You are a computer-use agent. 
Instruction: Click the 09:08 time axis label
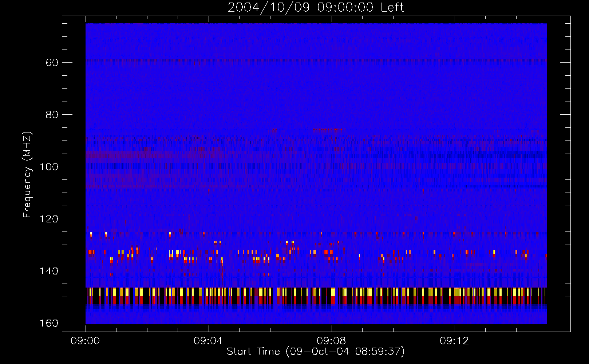coord(331,341)
